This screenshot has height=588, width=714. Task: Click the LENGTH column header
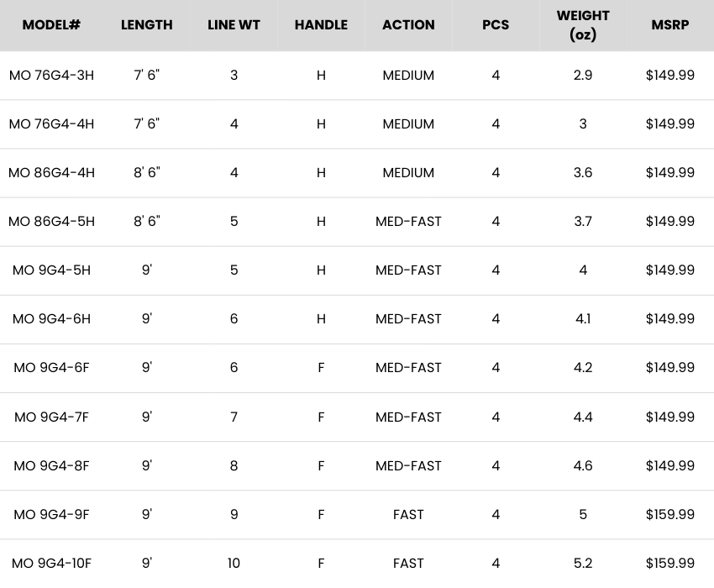click(x=147, y=25)
